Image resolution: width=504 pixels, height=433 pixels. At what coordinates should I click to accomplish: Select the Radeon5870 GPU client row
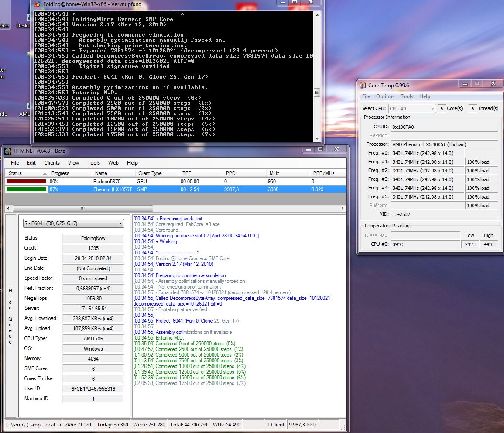tap(175, 181)
